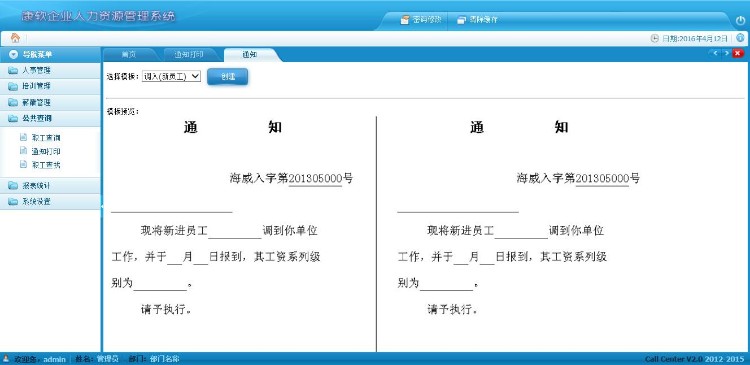Click the date text 2016年4月12日
This screenshot has width=750, height=365.
point(703,39)
